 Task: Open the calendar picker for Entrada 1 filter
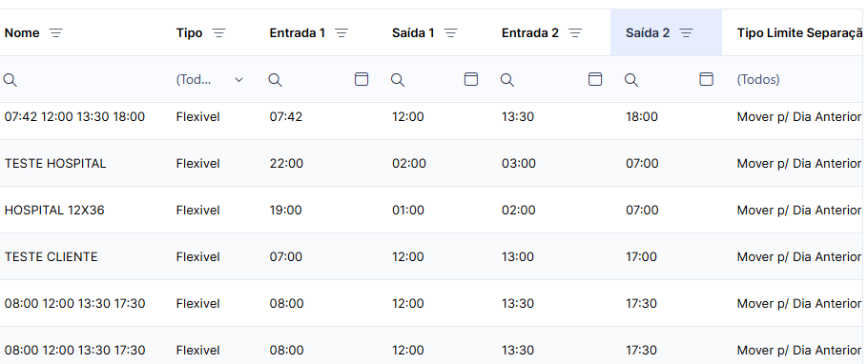[x=361, y=79]
